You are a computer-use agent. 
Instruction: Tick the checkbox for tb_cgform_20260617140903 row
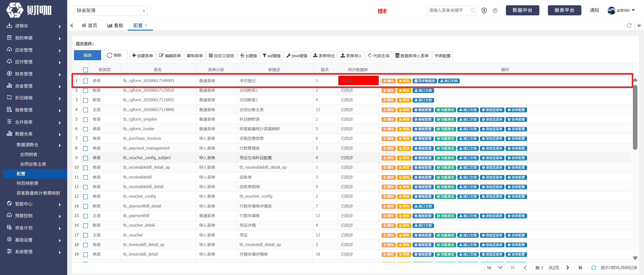[86, 81]
